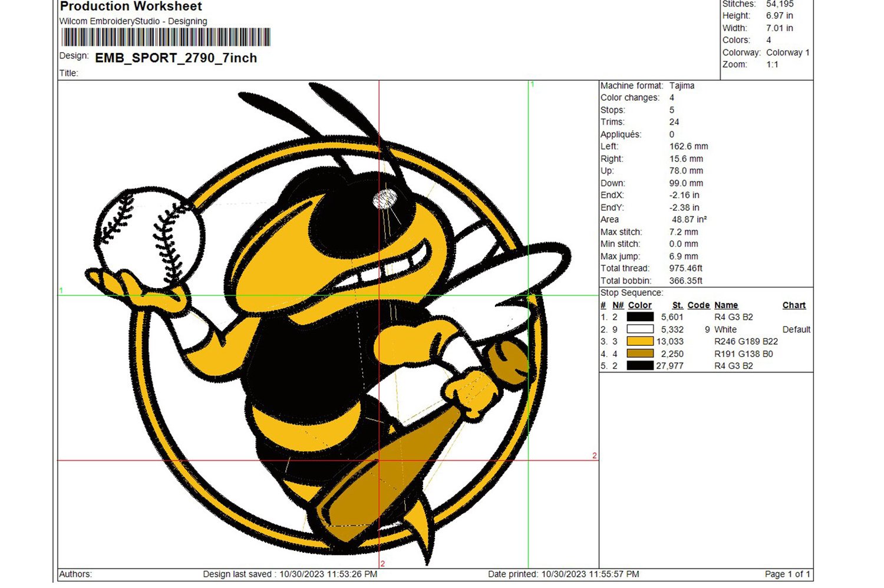Click thread name "R246 G189 B22"
Viewport: 884px width, 588px height.
(x=746, y=341)
